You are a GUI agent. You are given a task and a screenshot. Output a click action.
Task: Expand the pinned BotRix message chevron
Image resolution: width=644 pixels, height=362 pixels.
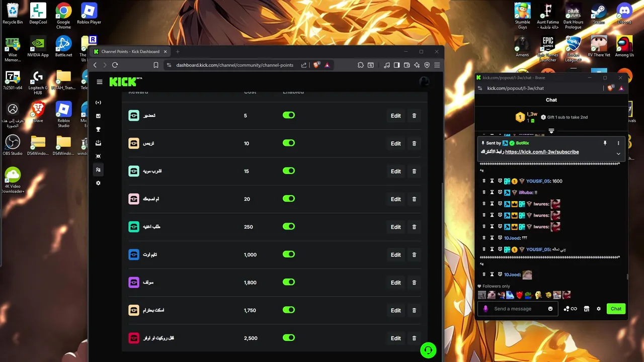618,154
